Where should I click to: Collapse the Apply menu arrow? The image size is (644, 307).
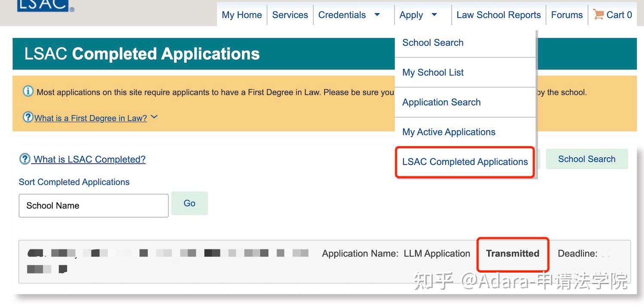pyautogui.click(x=434, y=15)
